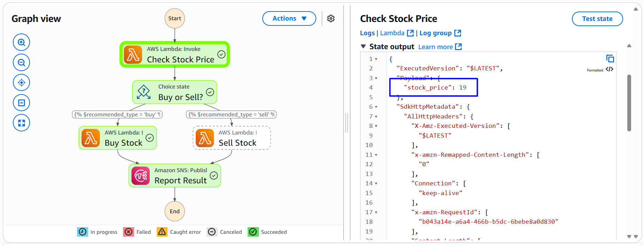
Task: Click the Test state button
Action: click(597, 19)
